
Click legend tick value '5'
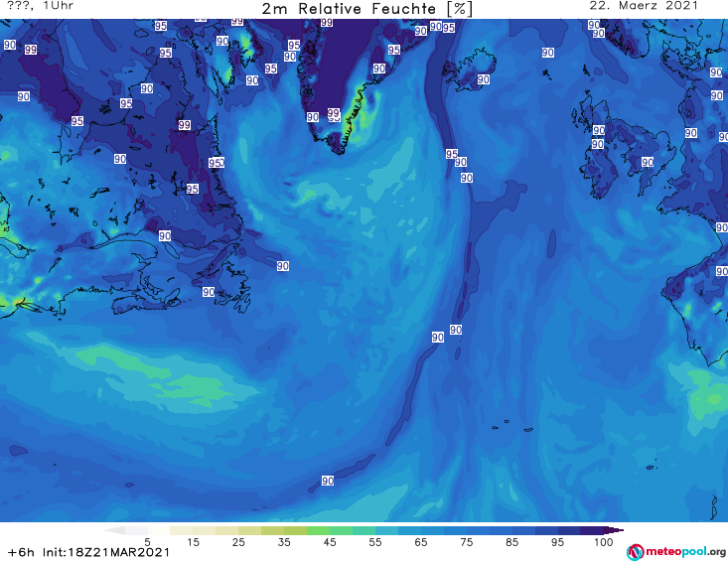(147, 542)
